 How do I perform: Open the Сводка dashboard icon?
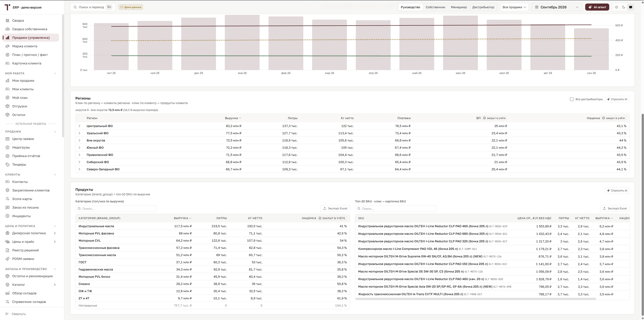(8, 20)
